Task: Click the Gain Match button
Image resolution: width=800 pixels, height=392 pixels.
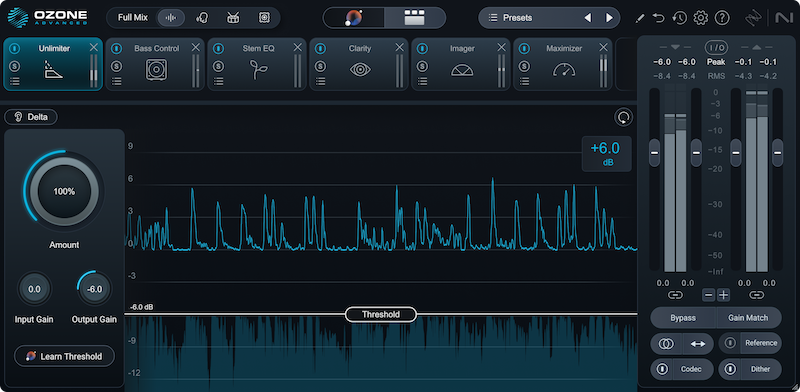Action: click(748, 317)
